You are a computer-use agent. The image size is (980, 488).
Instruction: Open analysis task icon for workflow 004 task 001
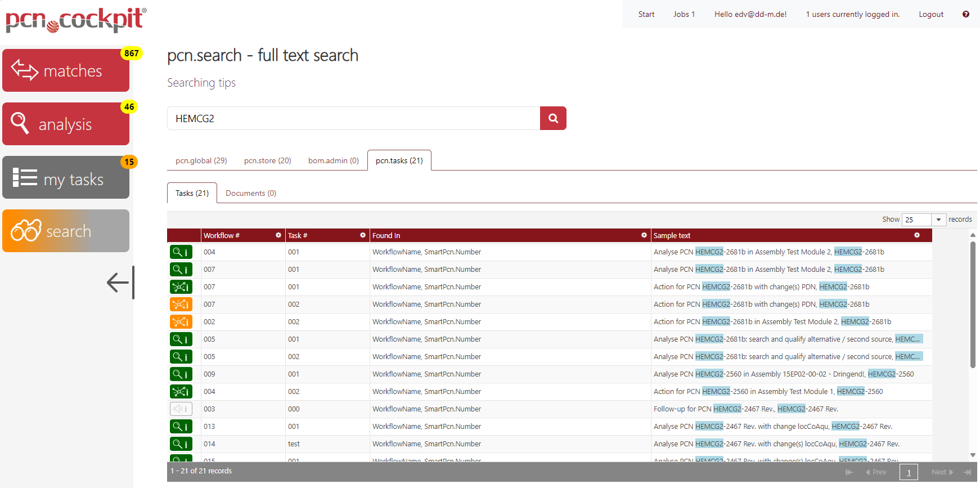click(x=181, y=252)
